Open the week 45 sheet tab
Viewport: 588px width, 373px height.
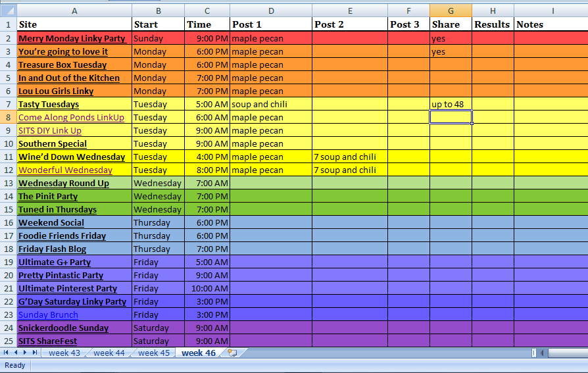(154, 353)
